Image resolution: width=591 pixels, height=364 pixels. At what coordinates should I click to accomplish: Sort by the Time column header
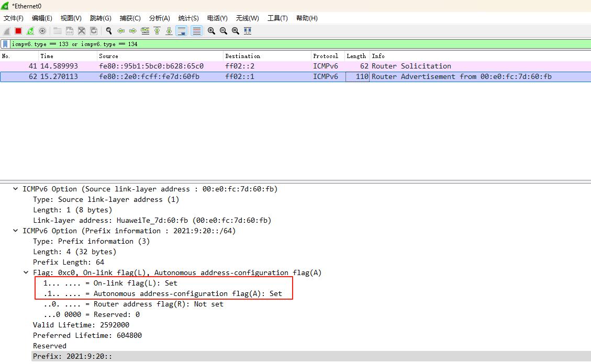(68, 56)
